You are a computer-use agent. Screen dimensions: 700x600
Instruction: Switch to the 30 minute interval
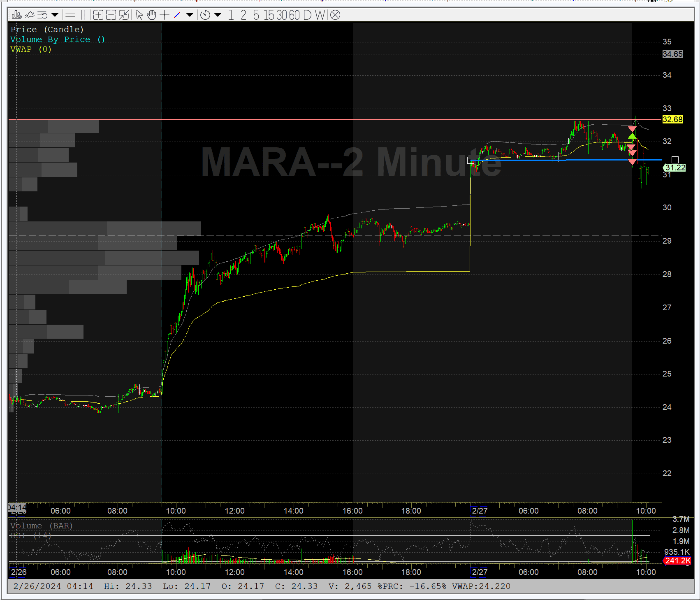coord(282,15)
